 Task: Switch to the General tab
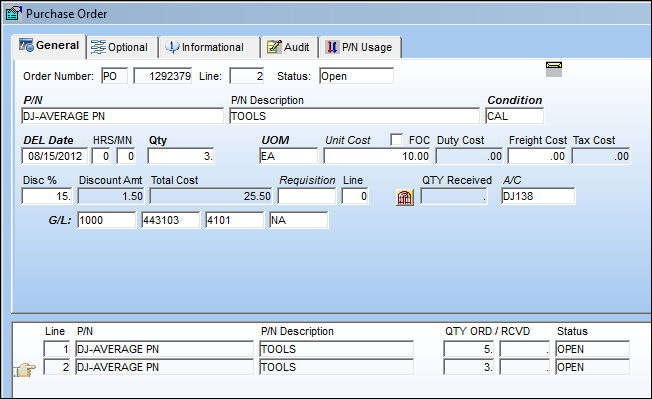click(x=49, y=46)
